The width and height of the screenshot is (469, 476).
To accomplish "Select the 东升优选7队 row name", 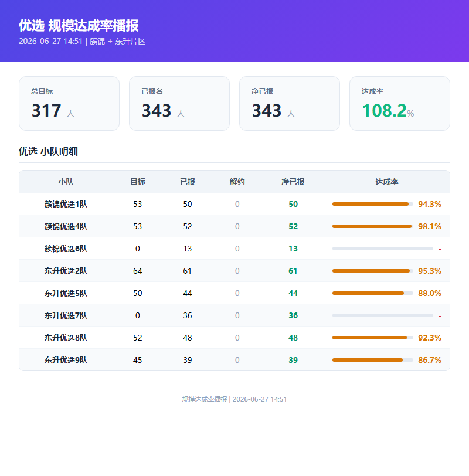I will (x=66, y=315).
